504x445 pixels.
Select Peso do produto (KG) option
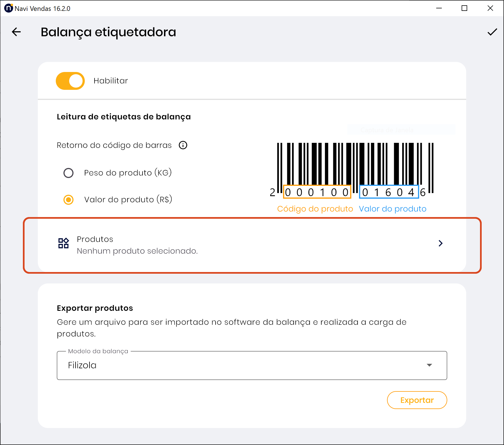point(69,173)
